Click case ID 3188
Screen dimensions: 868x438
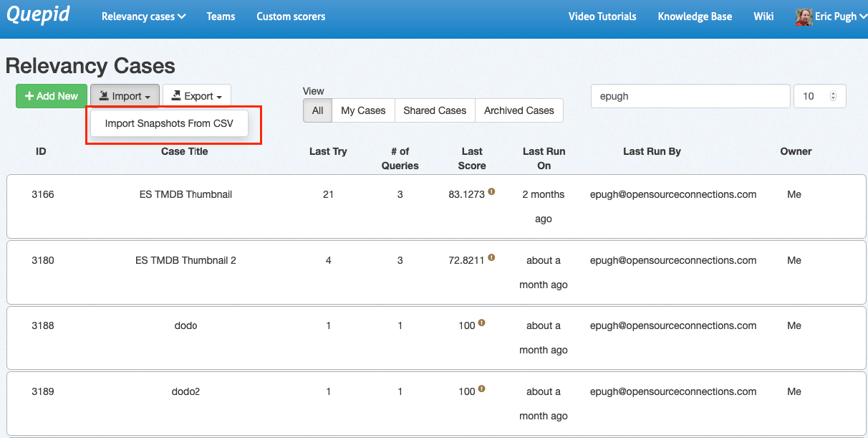43,325
